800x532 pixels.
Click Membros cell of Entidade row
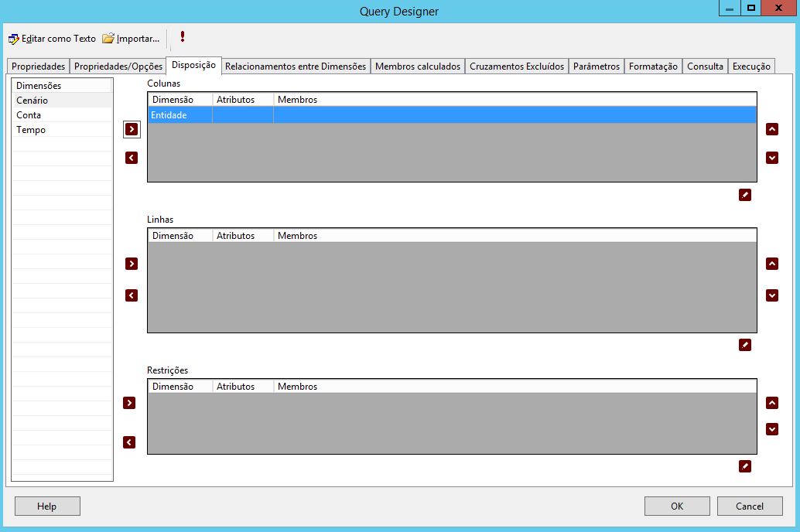pyautogui.click(x=515, y=114)
